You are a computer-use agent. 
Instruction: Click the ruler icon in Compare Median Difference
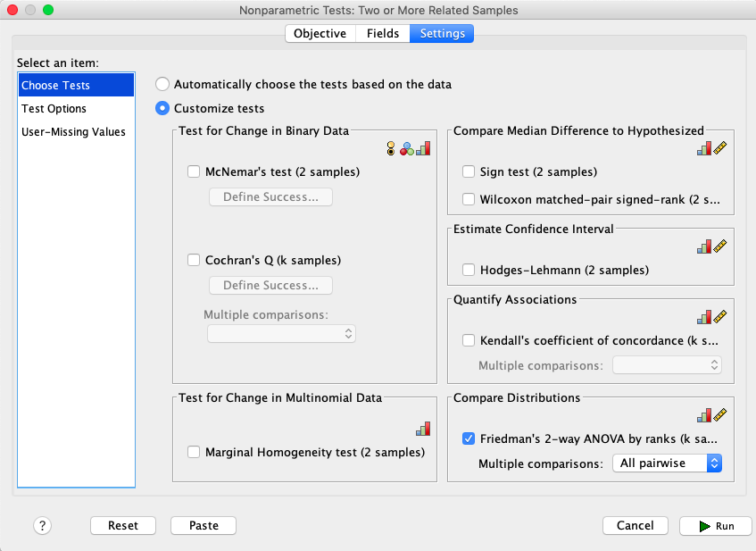point(719,148)
